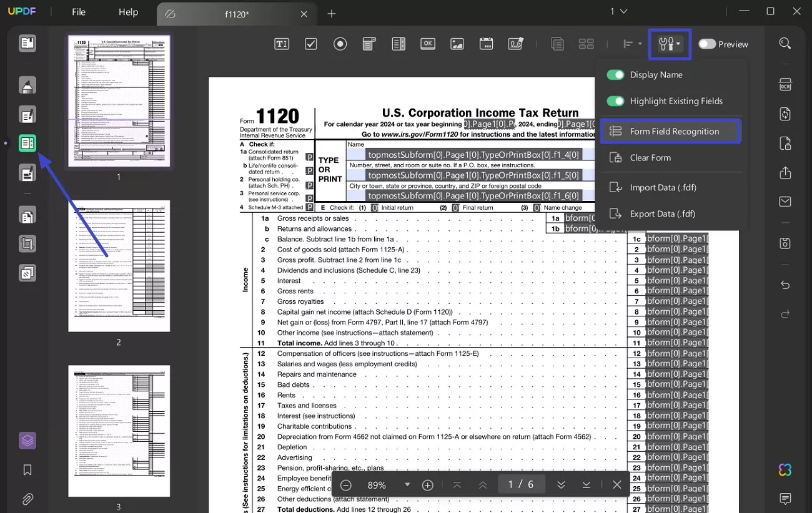
Task: Click Export Data (.fdf)
Action: coord(663,214)
